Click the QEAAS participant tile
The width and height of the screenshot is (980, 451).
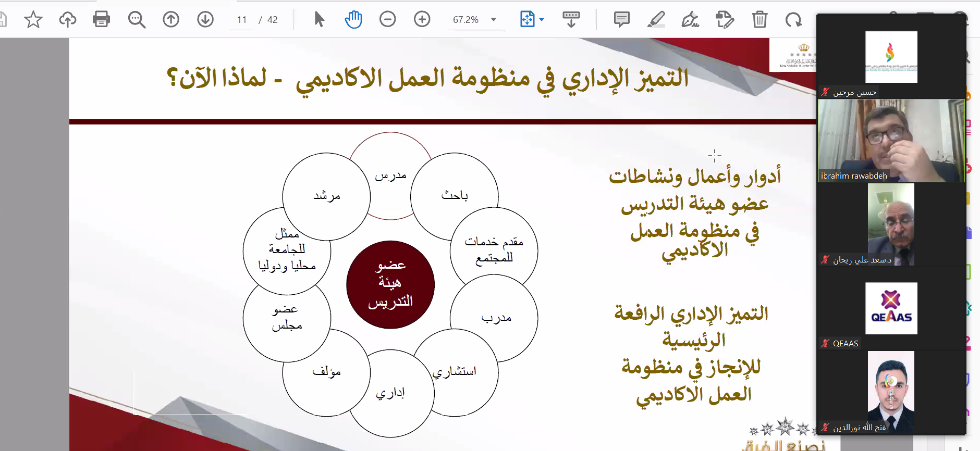[x=891, y=309]
